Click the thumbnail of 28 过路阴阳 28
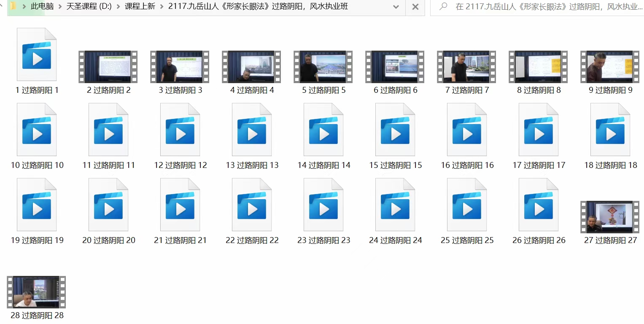The height and width of the screenshot is (324, 644). pyautogui.click(x=36, y=292)
